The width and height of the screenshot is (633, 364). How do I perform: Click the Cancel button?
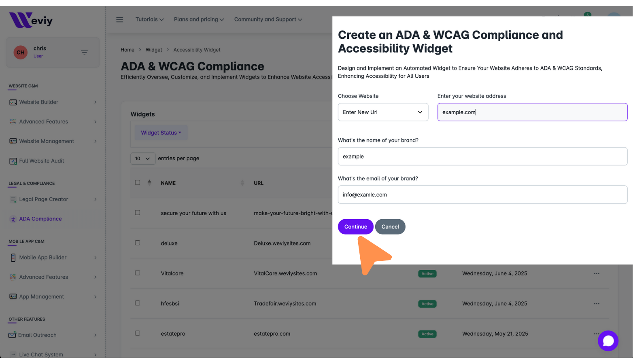click(x=390, y=227)
